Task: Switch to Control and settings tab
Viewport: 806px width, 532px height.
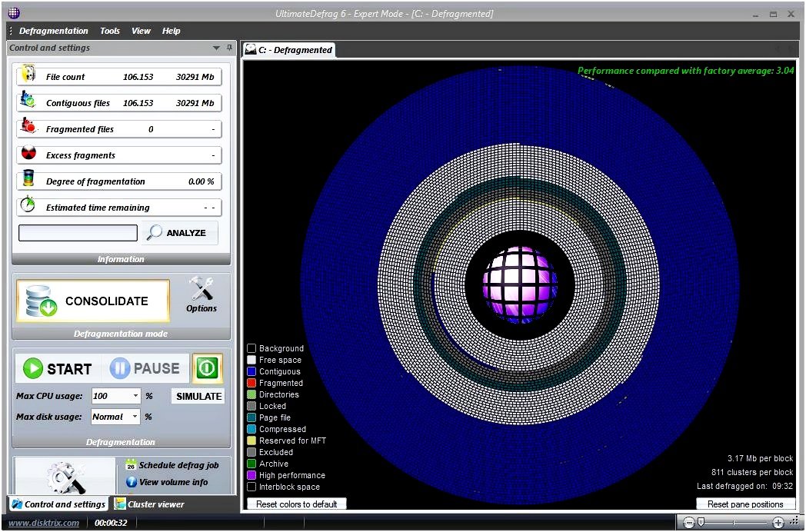Action: 58,504
